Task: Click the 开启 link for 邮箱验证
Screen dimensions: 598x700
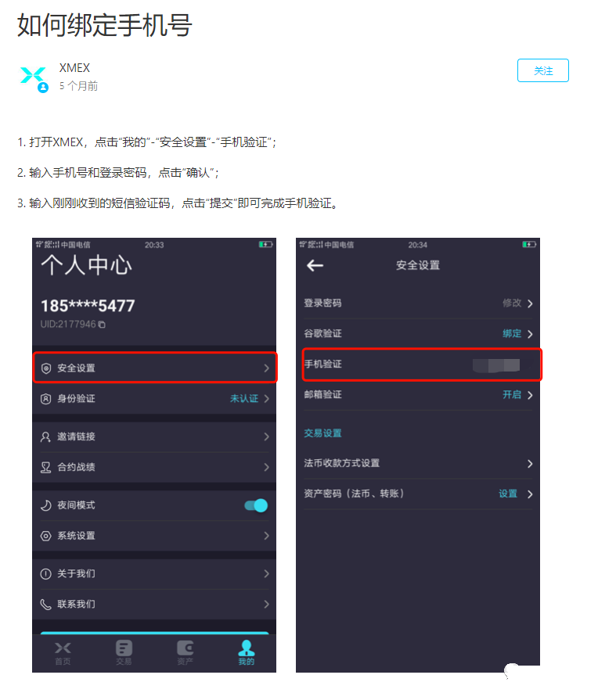Action: (x=512, y=395)
